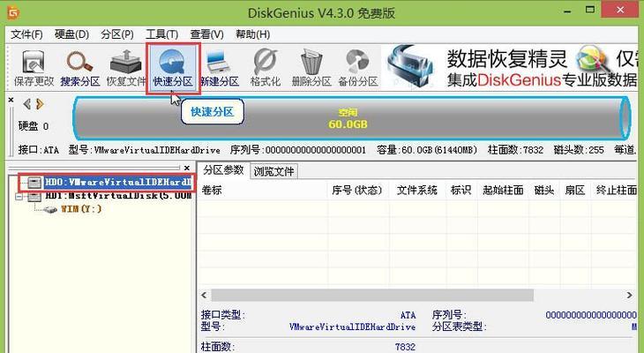
Task: Open the 分区(P) menu
Action: click(117, 34)
